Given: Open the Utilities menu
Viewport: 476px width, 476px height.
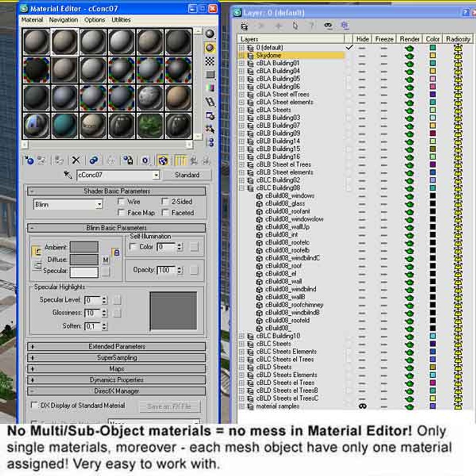Looking at the screenshot, I should 121,20.
